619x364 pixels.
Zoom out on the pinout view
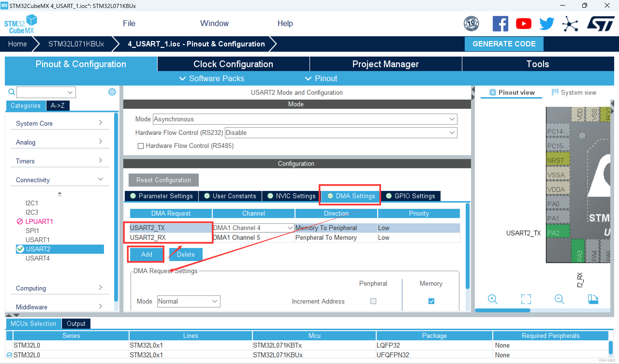tap(559, 299)
